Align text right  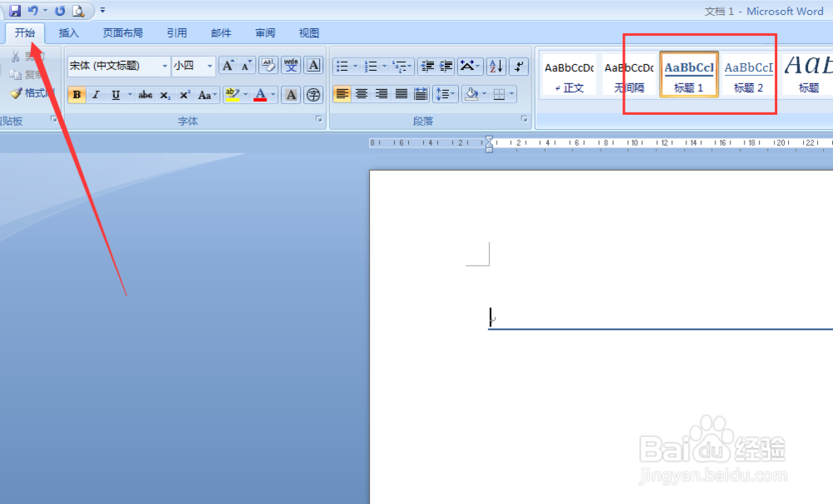point(381,94)
